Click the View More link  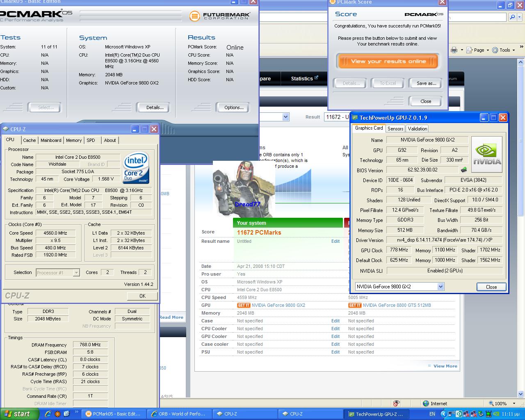coord(445,366)
